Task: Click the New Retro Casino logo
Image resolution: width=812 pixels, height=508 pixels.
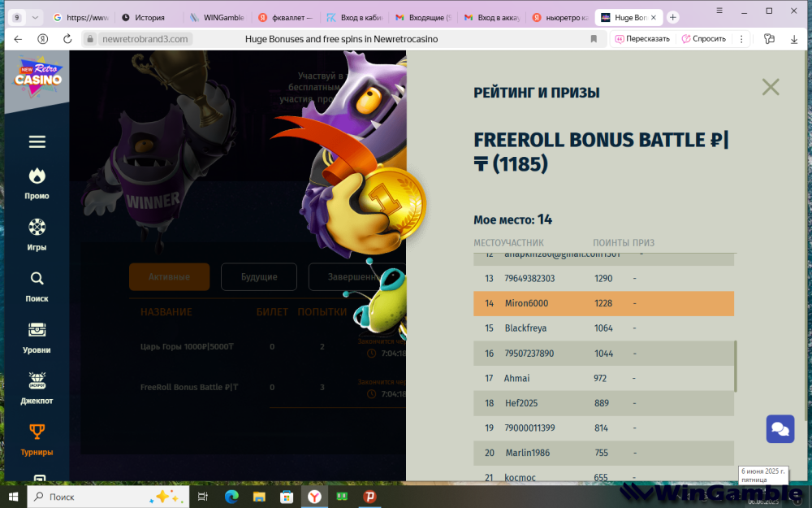Action: click(38, 78)
